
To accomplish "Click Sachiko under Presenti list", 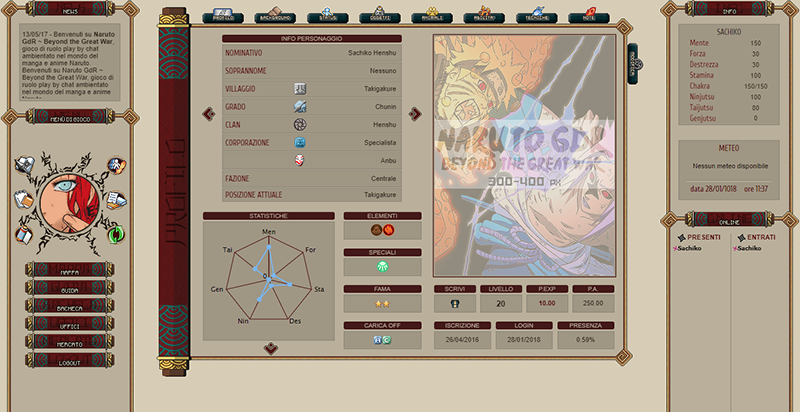I will 689,248.
